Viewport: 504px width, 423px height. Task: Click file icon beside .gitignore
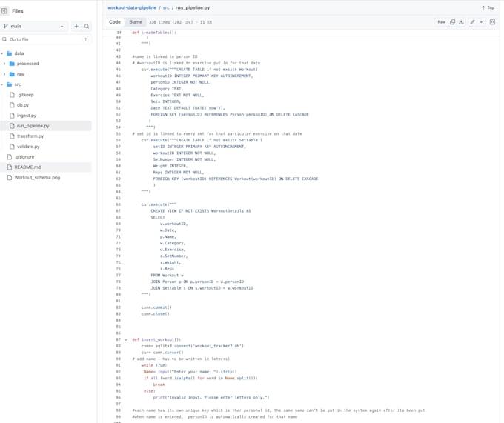click(10, 157)
